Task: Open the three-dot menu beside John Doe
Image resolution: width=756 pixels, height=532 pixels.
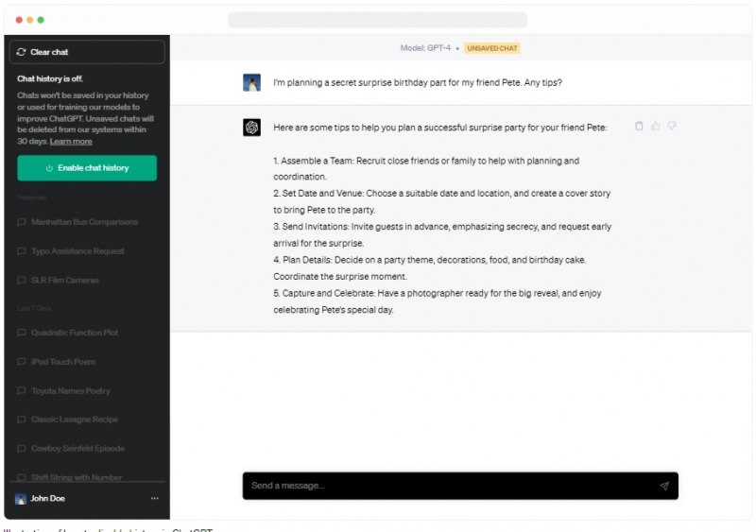Action: [155, 498]
